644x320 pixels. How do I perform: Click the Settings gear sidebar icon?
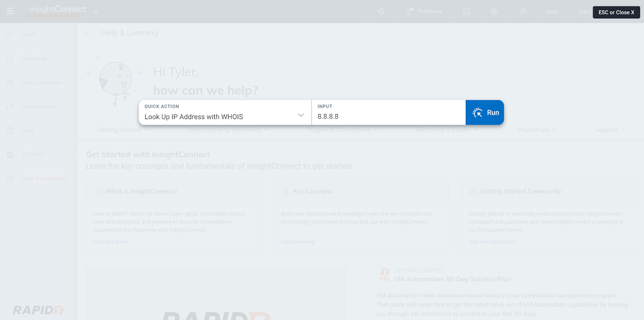(10, 155)
